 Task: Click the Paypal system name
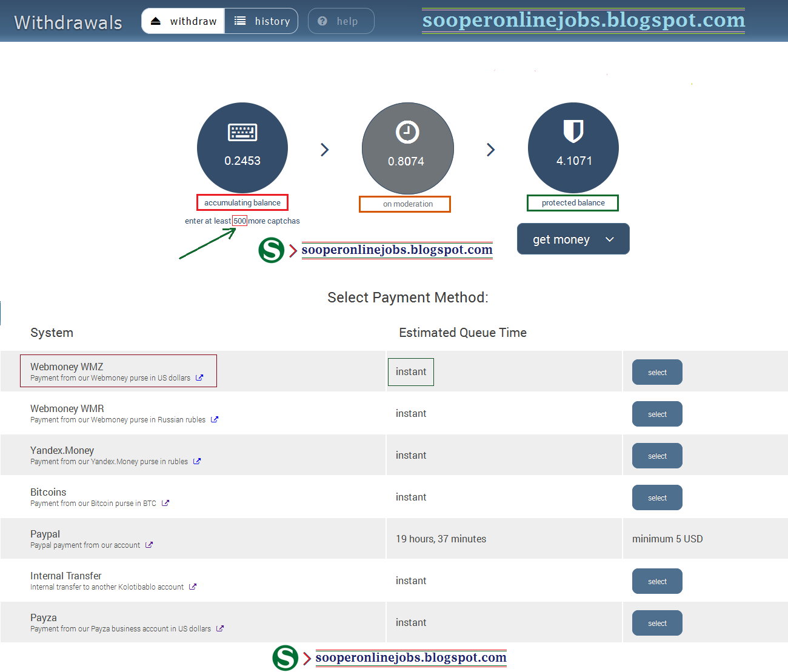pos(45,534)
